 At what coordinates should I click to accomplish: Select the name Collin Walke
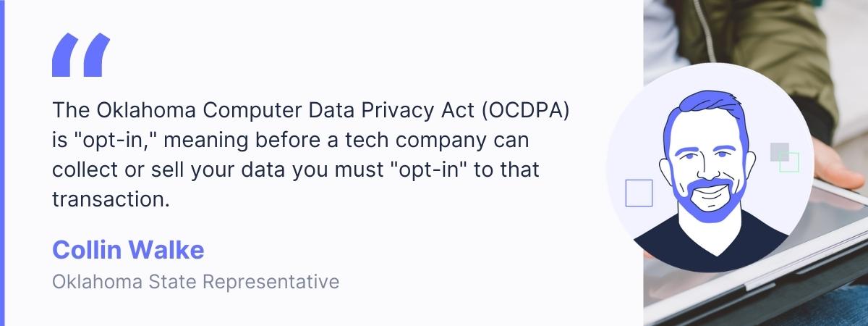128,251
